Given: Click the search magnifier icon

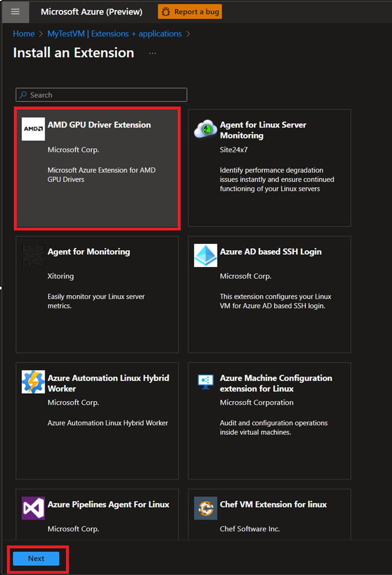Looking at the screenshot, I should (23, 95).
